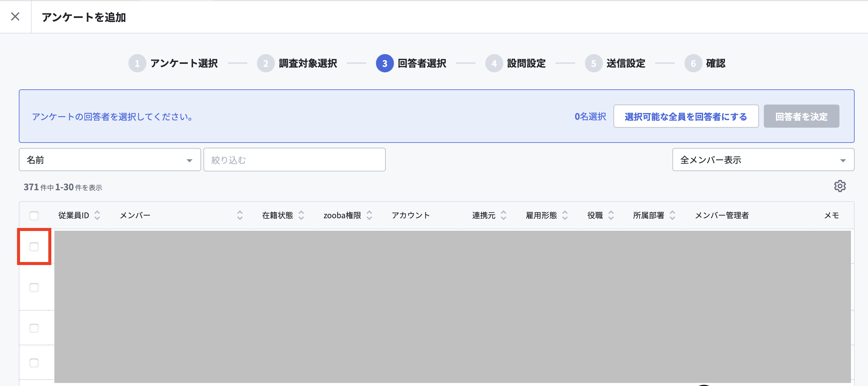Sort by 連携元 column arrows
The height and width of the screenshot is (386, 868).
tap(504, 215)
